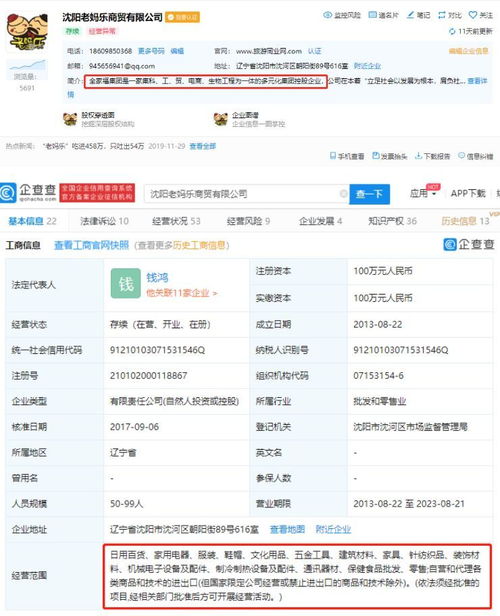Switch to the 知识产权 36 tab

392,221
